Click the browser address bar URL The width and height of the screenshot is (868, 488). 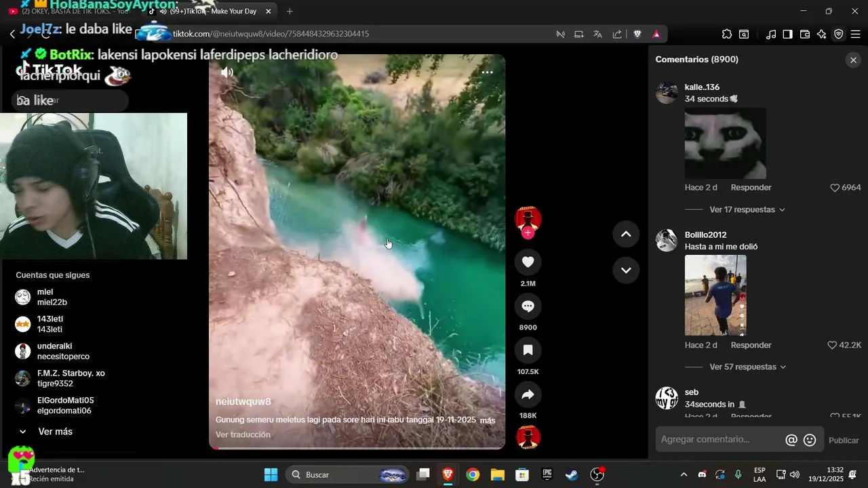click(271, 34)
